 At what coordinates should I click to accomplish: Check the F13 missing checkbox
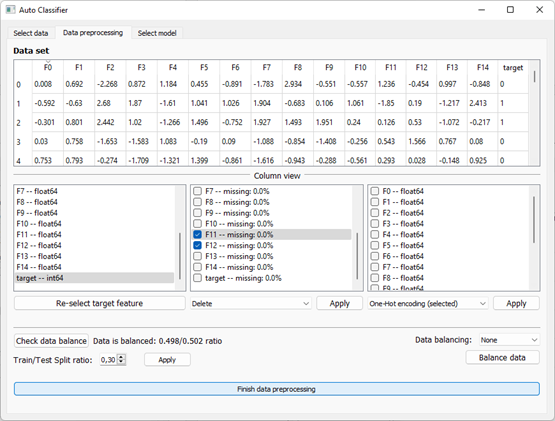pos(198,256)
